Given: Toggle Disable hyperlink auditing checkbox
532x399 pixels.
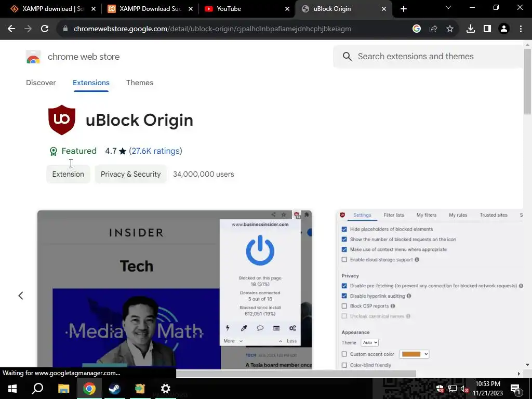Looking at the screenshot, I should click(x=344, y=296).
